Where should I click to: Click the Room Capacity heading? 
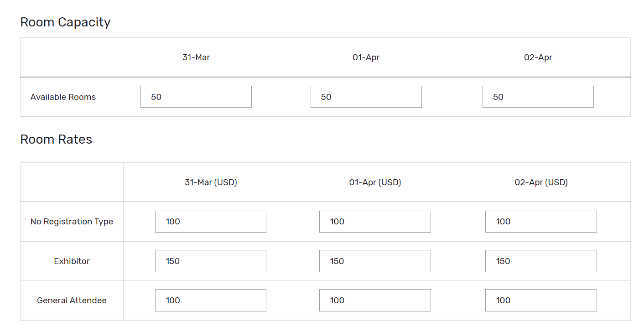65,22
